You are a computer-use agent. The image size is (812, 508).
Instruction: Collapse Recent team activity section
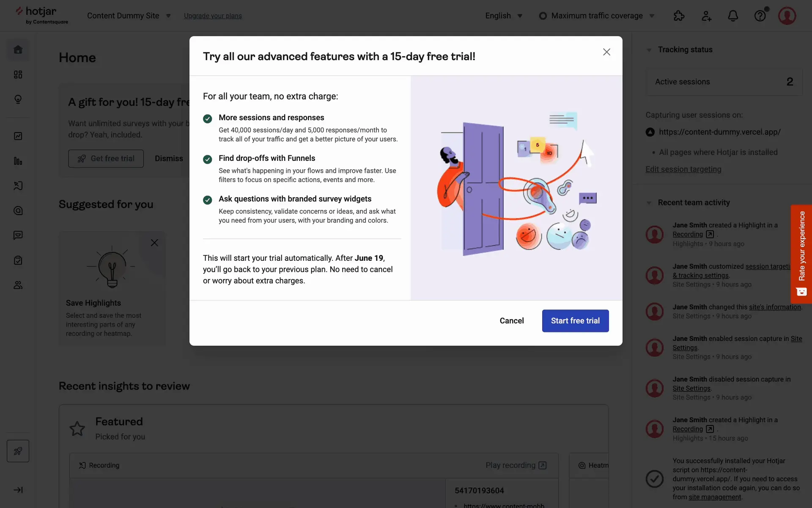click(x=649, y=203)
